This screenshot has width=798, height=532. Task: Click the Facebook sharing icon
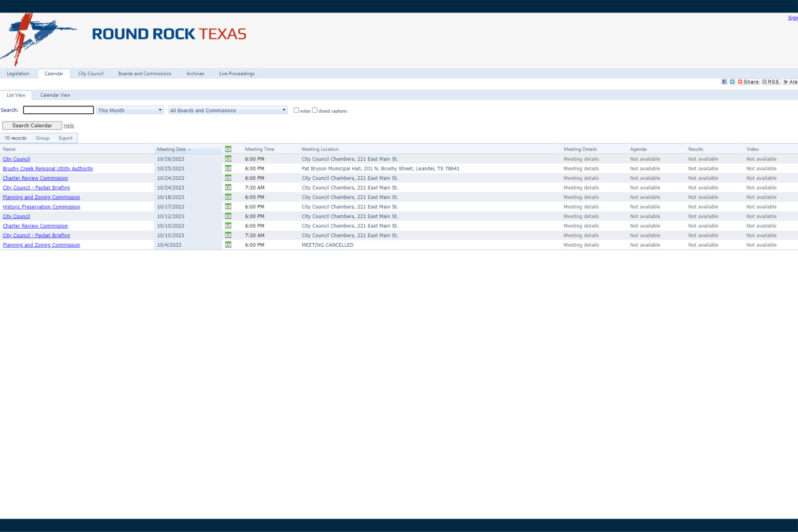click(724, 82)
